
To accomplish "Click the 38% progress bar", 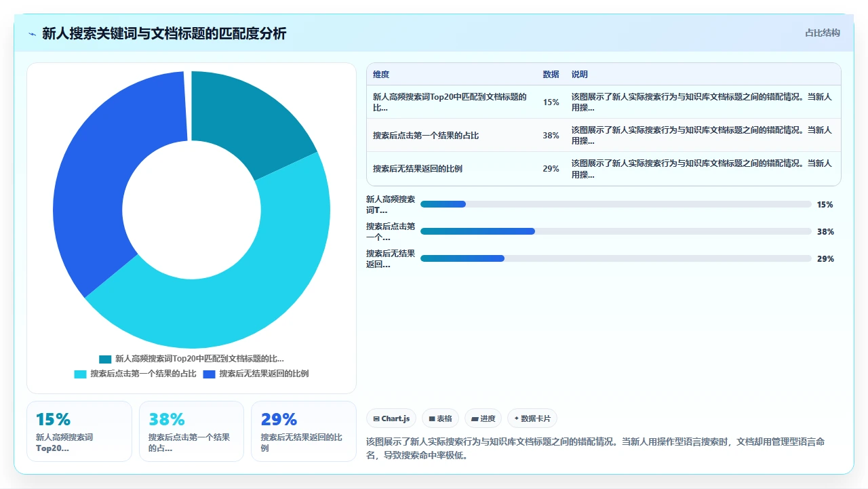I will point(616,231).
